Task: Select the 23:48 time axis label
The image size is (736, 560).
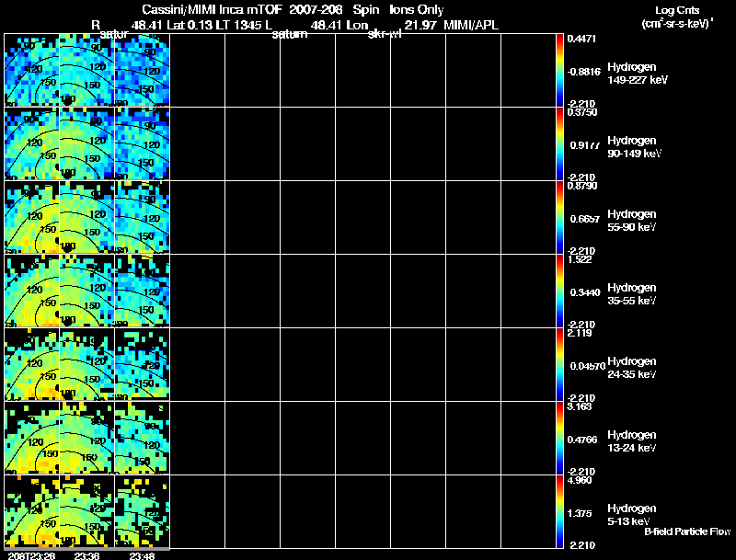Action: 142,554
